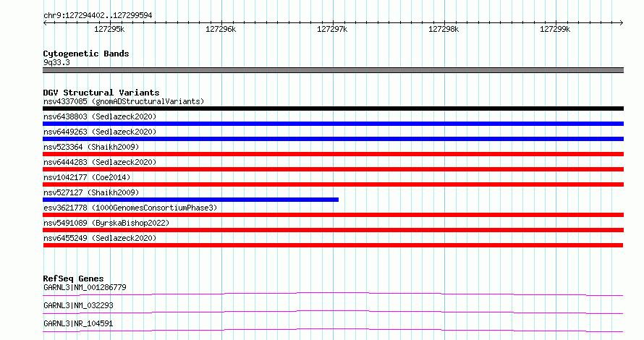Viewport: 644px width, 340px height.
Task: Open variant nsv6444283 (Sedlazeck2020) label
Action: coord(100,162)
